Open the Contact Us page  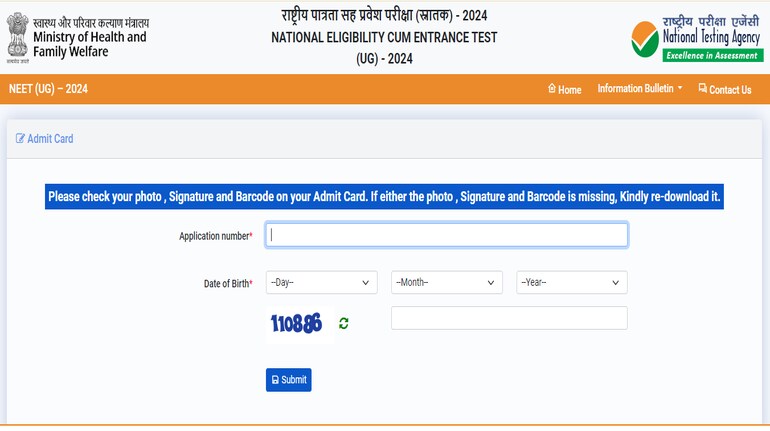(725, 89)
